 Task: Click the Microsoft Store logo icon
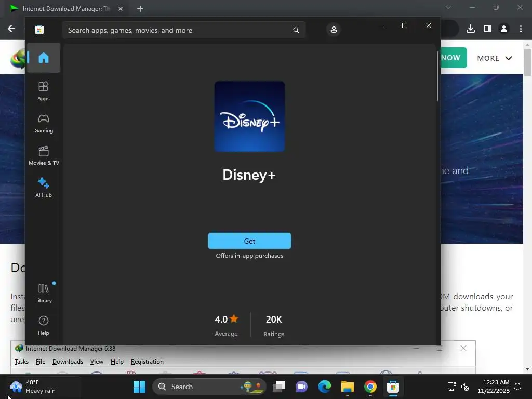coord(39,30)
